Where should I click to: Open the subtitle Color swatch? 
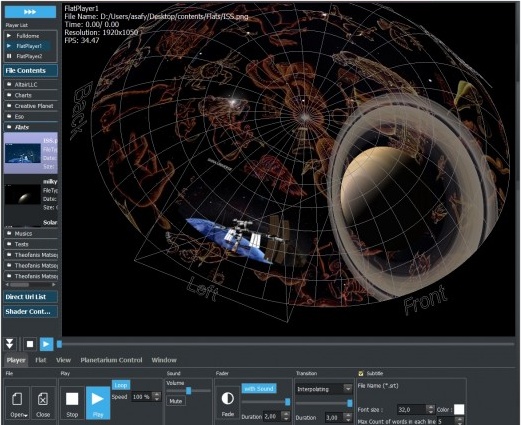pos(459,409)
